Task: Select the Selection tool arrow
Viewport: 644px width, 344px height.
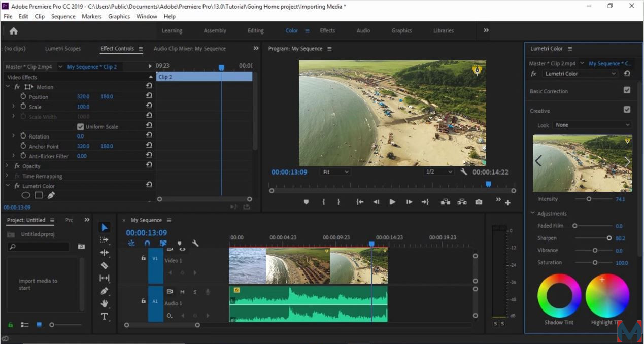Action: [x=104, y=227]
